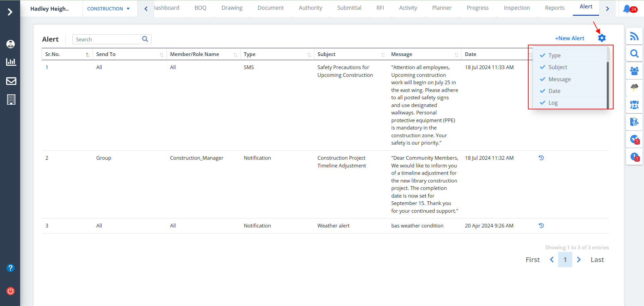Open the mail envelope icon in left sidebar

pyautogui.click(x=11, y=81)
